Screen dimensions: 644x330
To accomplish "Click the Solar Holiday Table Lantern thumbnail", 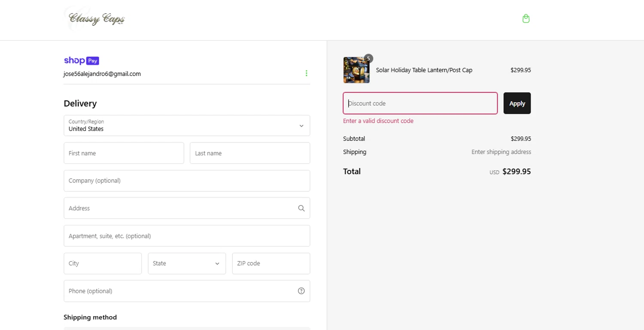I will (356, 70).
